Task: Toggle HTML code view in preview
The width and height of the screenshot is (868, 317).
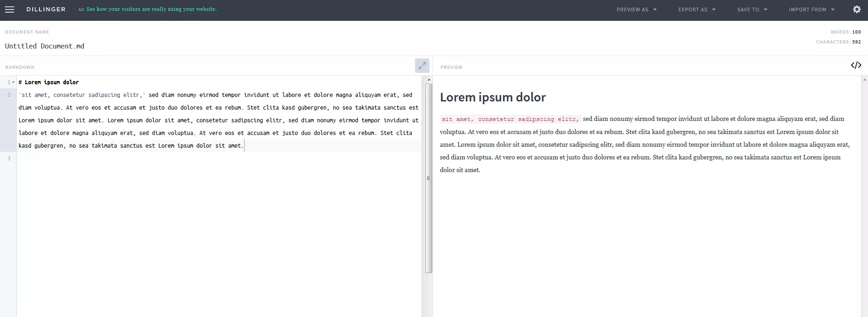Action: (x=856, y=65)
